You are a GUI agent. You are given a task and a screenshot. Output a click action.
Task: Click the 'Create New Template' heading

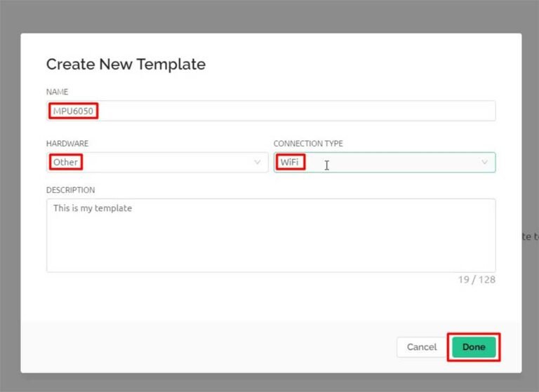click(x=126, y=65)
